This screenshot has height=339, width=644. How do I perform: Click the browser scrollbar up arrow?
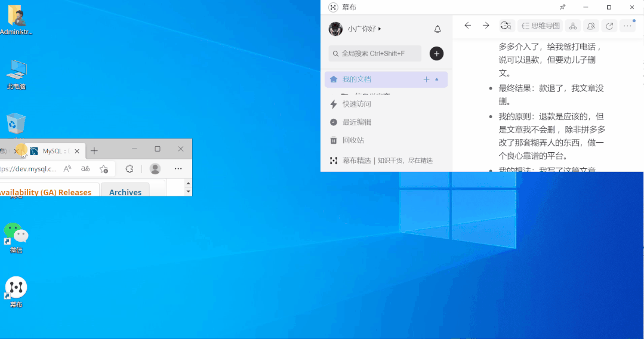[188, 183]
